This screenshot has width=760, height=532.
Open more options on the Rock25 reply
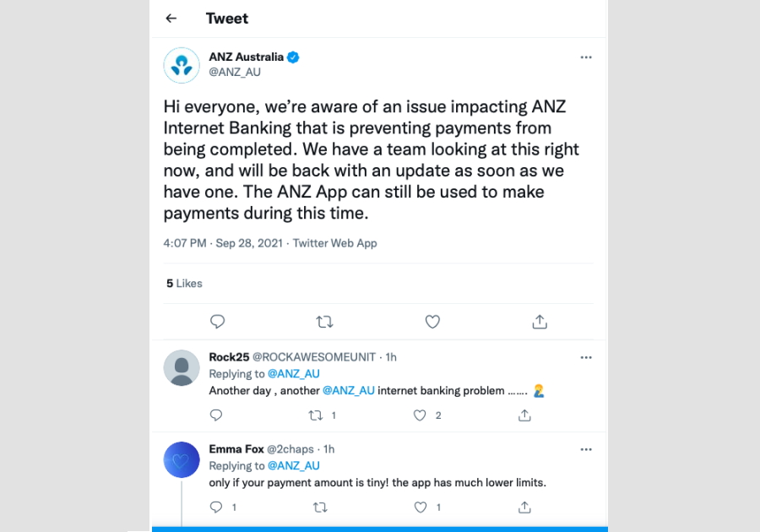[x=586, y=357]
